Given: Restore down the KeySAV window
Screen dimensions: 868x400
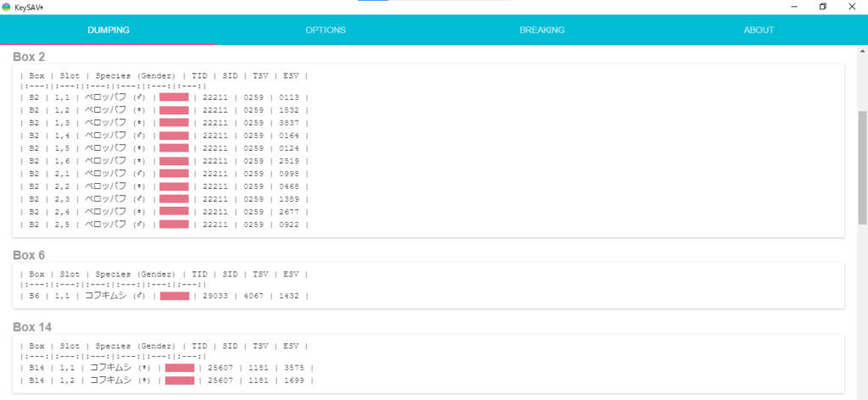Looking at the screenshot, I should [822, 7].
